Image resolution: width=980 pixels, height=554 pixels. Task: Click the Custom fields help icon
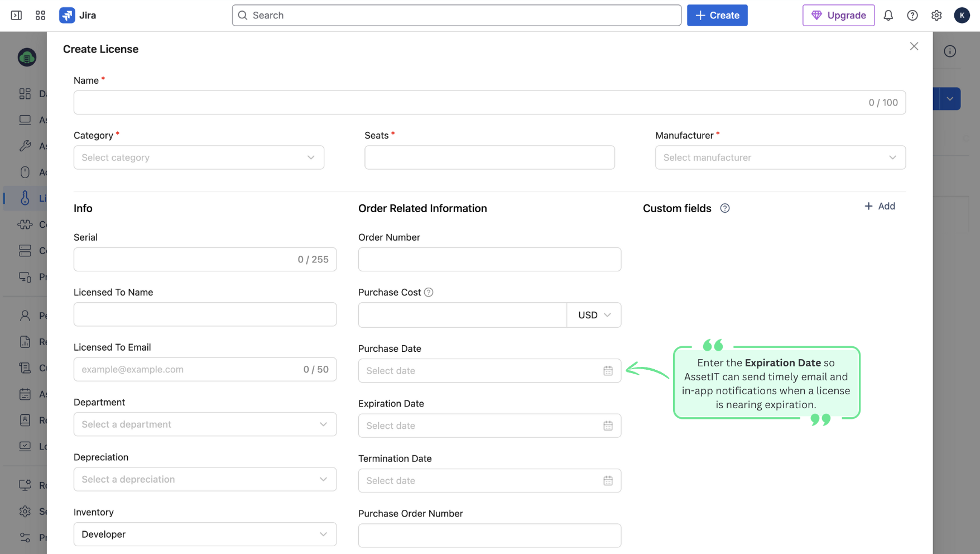tap(724, 208)
